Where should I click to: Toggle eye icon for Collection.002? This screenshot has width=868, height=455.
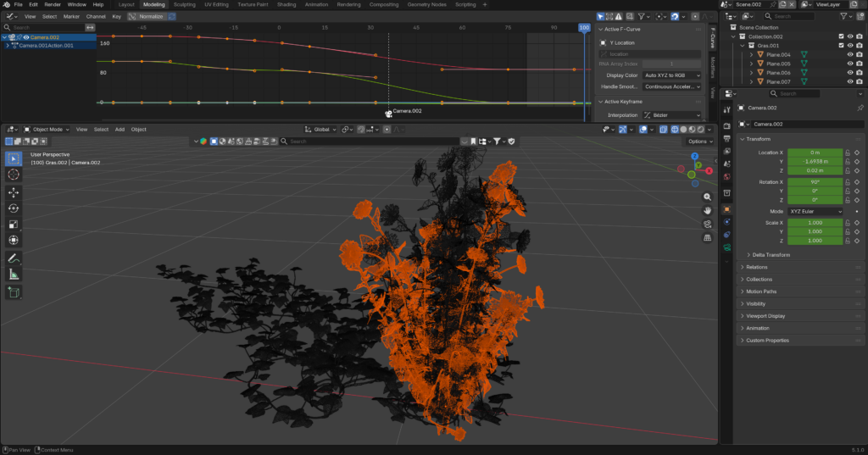point(850,36)
